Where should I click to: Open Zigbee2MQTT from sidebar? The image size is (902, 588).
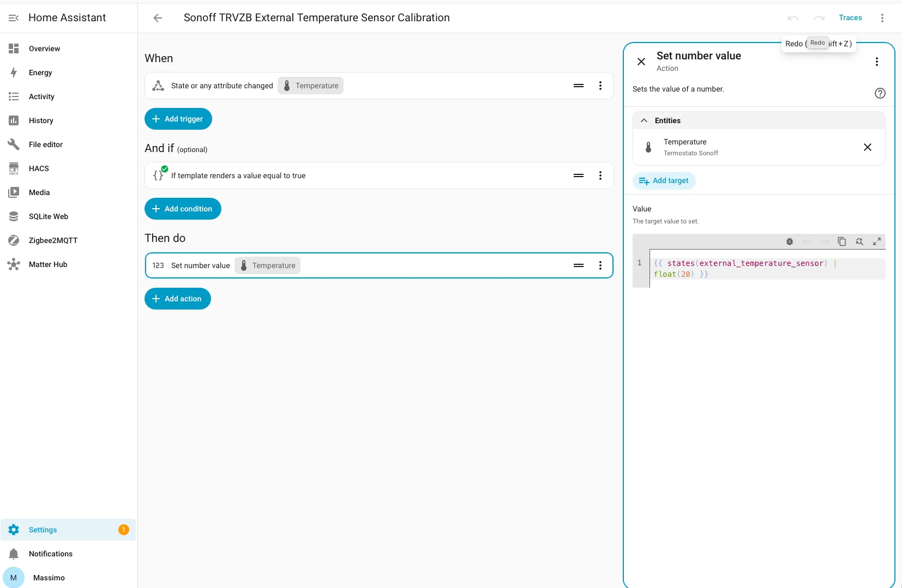point(68,240)
